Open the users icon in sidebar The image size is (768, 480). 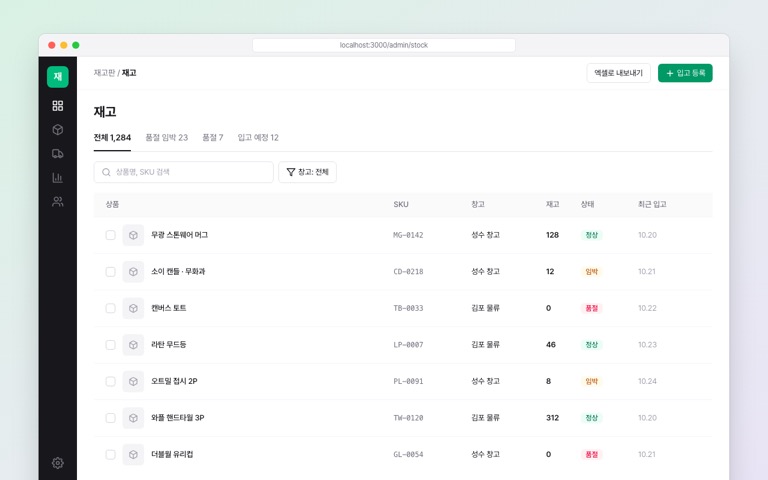(x=58, y=201)
